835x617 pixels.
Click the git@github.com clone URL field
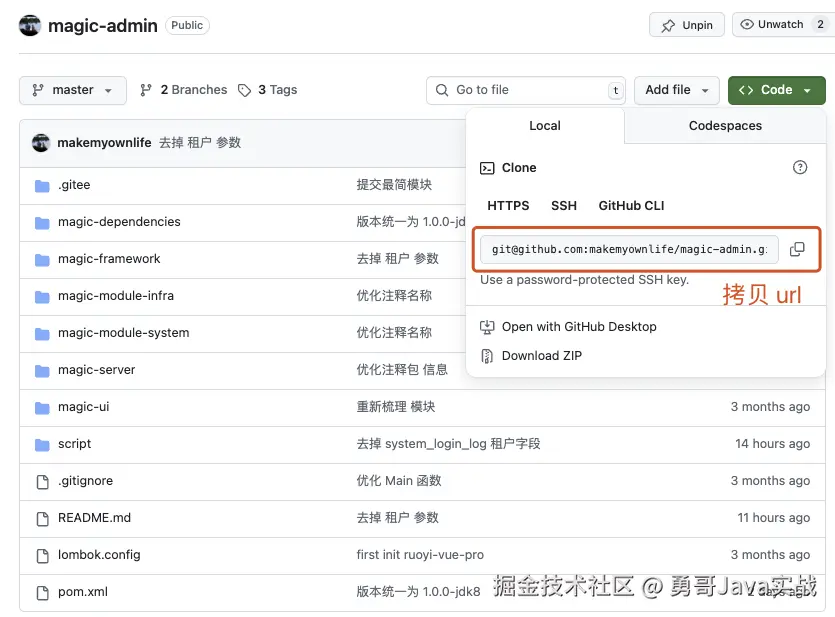(629, 249)
